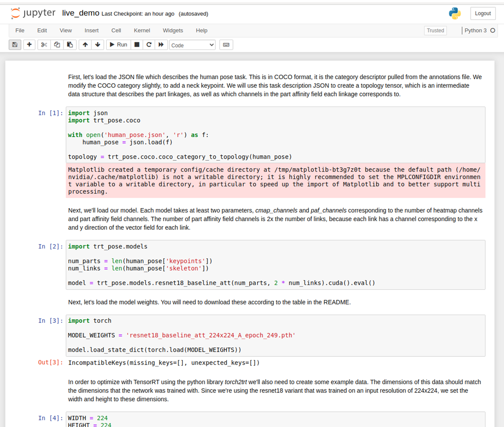Add a new cell with the plus icon
Image resolution: width=504 pixels, height=427 pixels.
[x=29, y=44]
